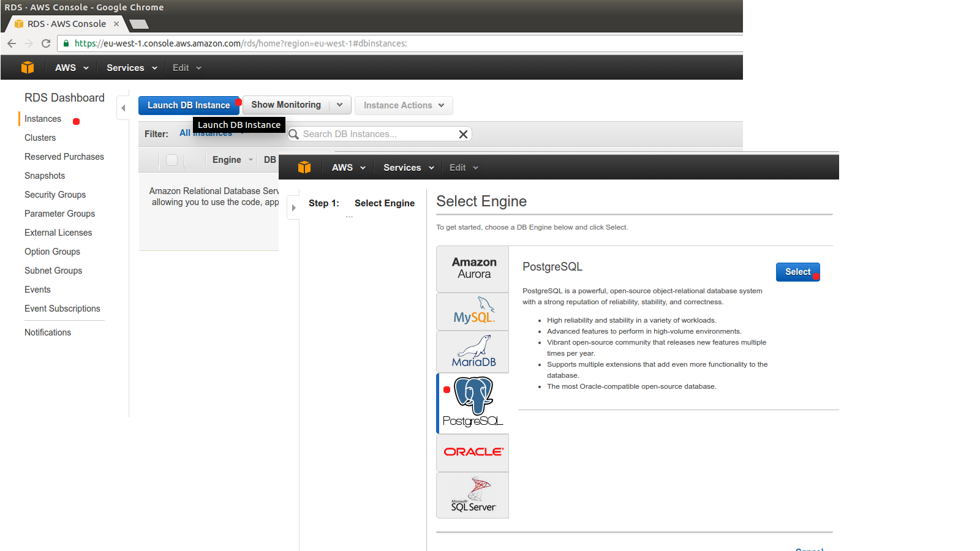Screen dimensions: 980x551
Task: Choose the MySQL engine tile
Action: (473, 312)
